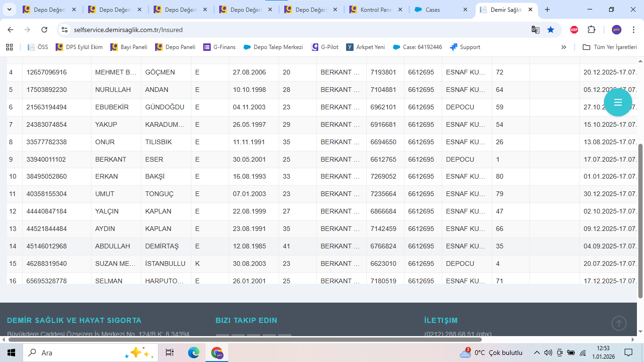Open the Case: 64192446 bookmark

[x=418, y=47]
